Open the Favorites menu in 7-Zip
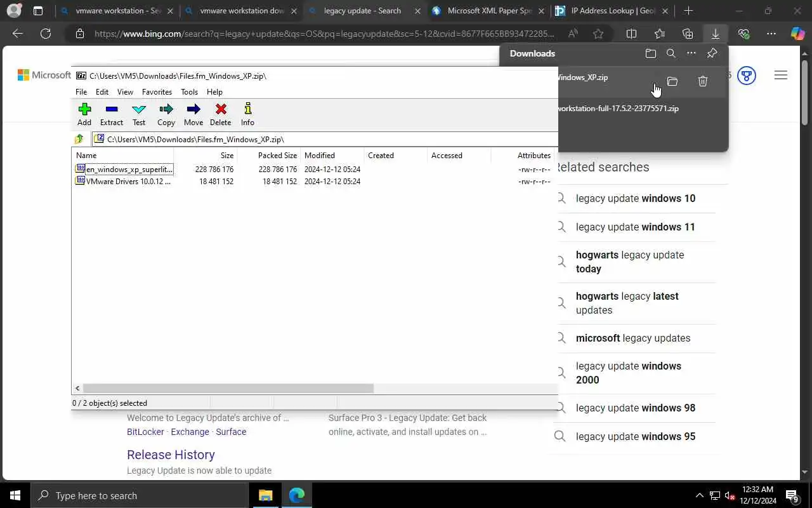This screenshot has height=508, width=812. click(x=157, y=92)
